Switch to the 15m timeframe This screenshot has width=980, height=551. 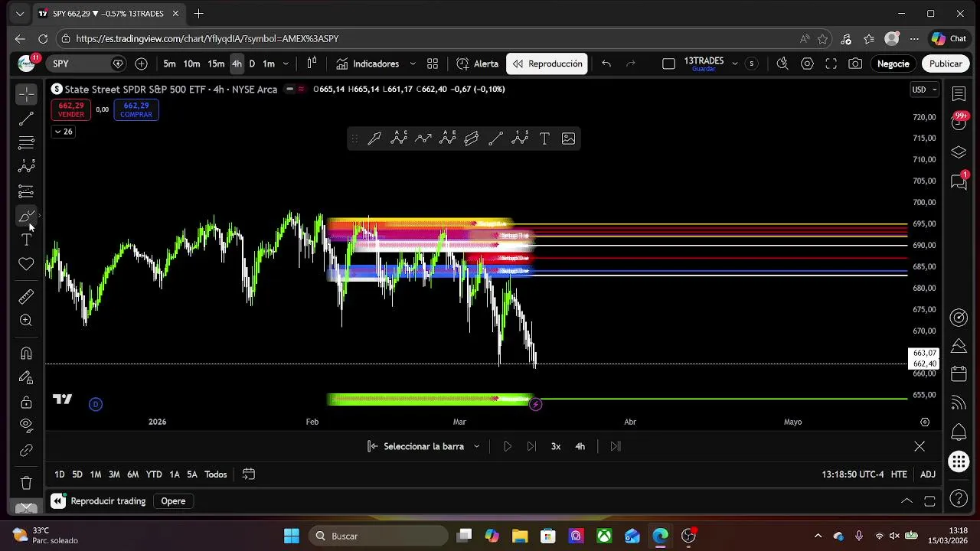click(x=216, y=64)
